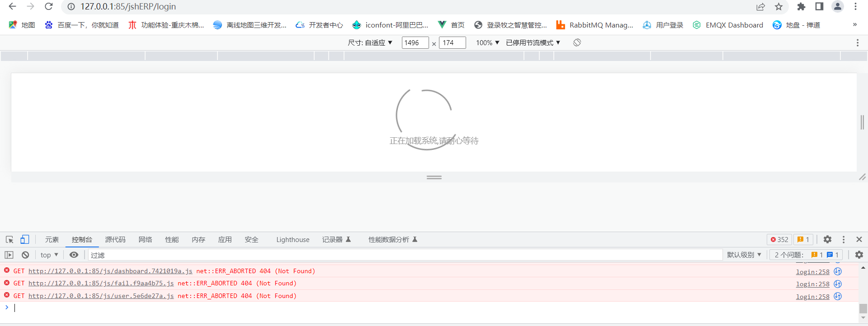Image resolution: width=868 pixels, height=326 pixels.
Task: Click the browser forward arrow
Action: [x=30, y=6]
